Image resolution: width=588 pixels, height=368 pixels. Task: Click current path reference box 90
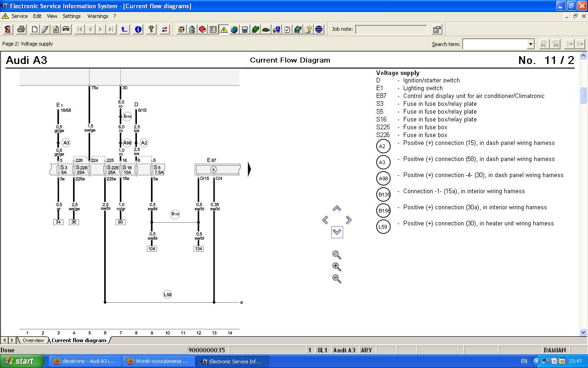121,222
